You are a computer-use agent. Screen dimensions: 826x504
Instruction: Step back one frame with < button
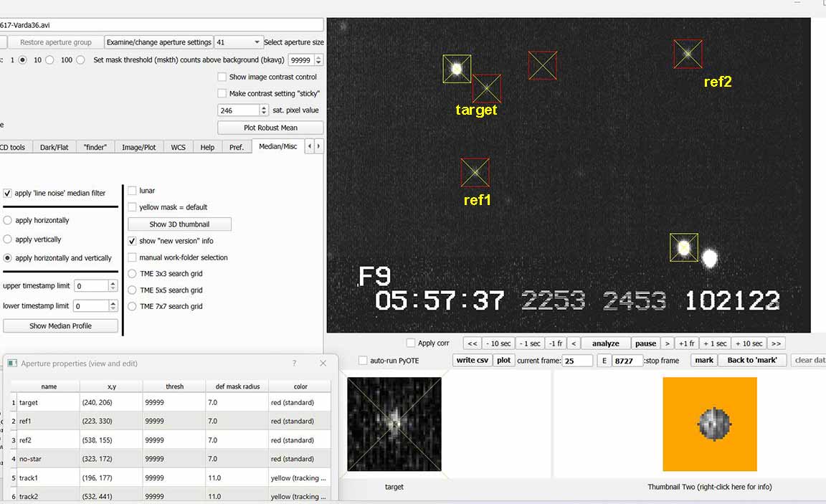coord(574,343)
